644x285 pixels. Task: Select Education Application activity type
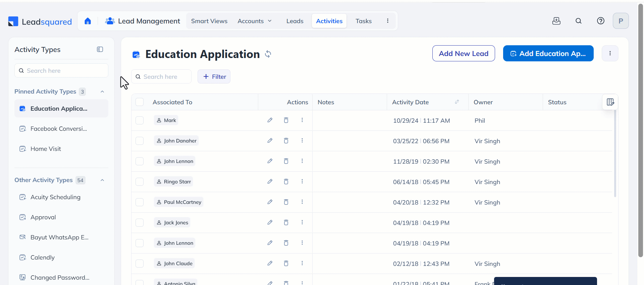[61, 108]
